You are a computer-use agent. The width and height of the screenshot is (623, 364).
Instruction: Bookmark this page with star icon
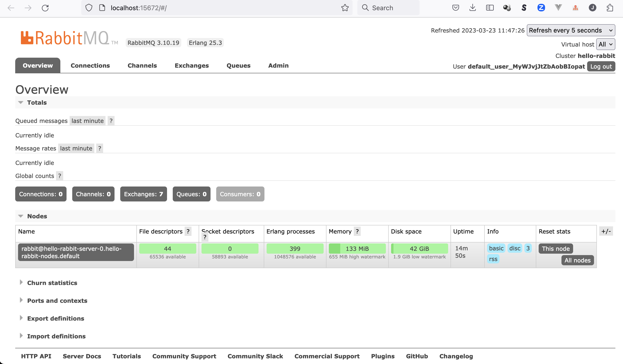345,8
